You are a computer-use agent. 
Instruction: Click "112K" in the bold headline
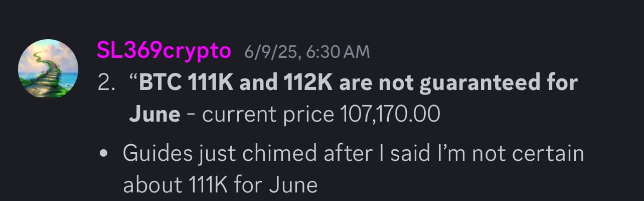307,83
